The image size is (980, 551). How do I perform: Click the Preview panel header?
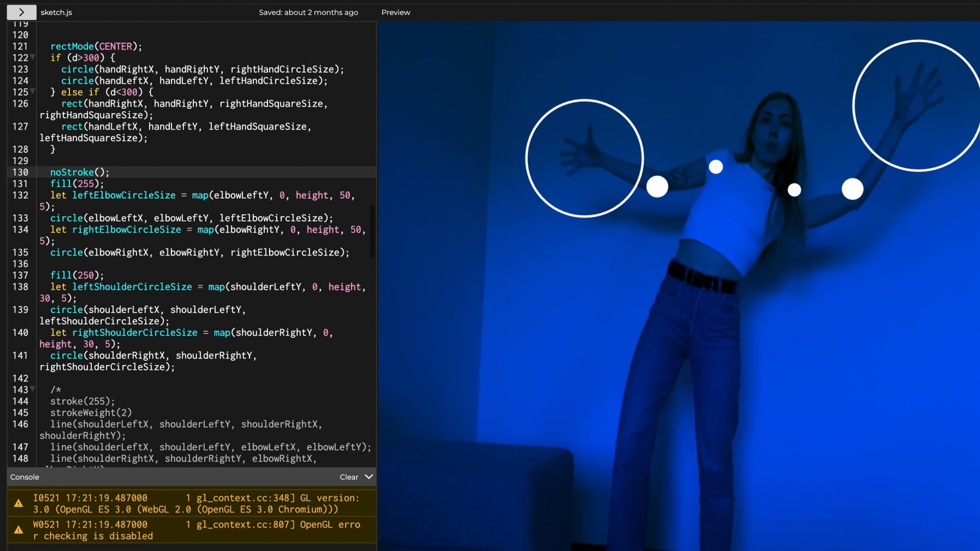click(x=396, y=12)
